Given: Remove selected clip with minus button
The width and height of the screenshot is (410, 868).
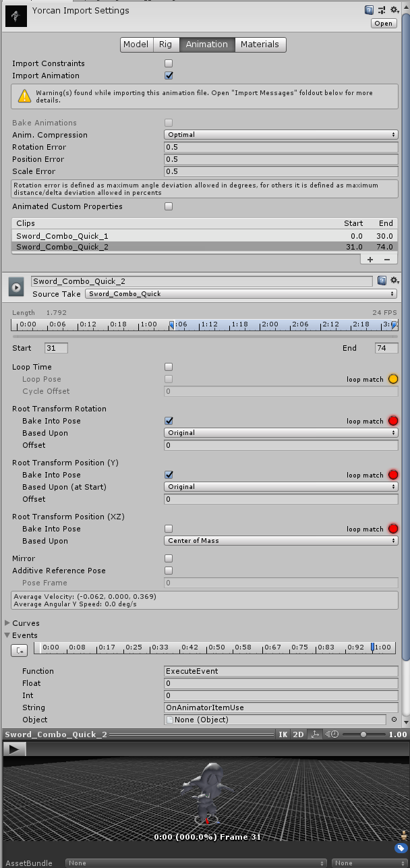Looking at the screenshot, I should pos(386,259).
